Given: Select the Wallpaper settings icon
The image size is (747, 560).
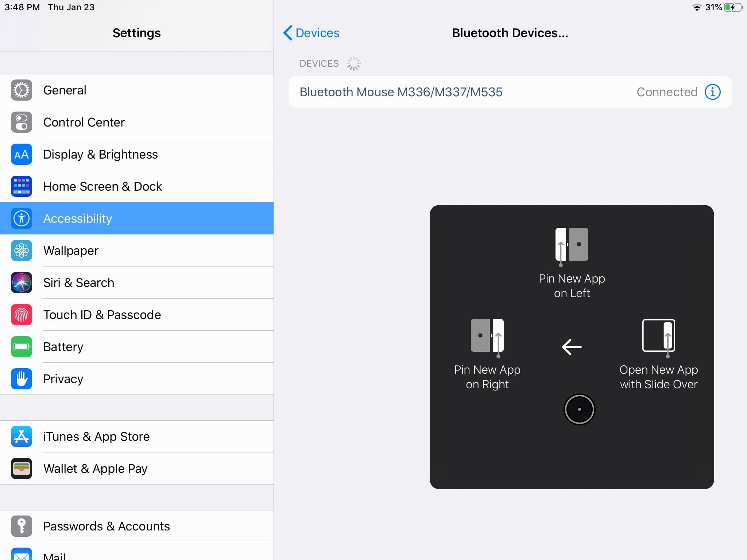Looking at the screenshot, I should tap(22, 250).
